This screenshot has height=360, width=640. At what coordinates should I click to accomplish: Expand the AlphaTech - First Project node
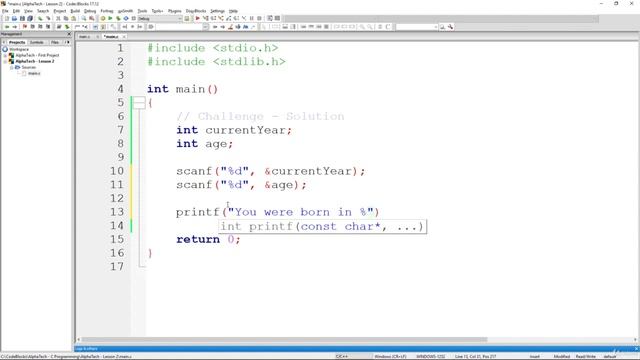5,55
